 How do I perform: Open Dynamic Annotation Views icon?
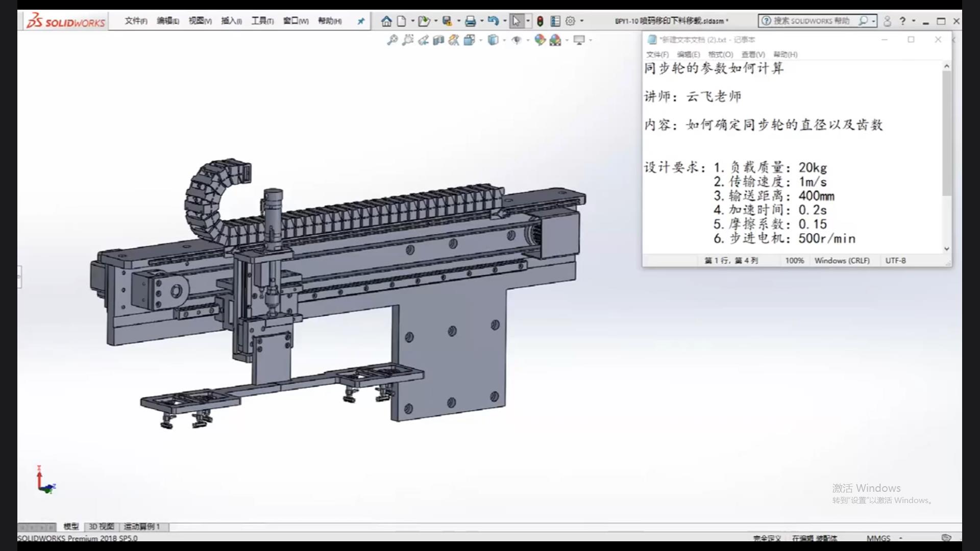[x=454, y=40]
